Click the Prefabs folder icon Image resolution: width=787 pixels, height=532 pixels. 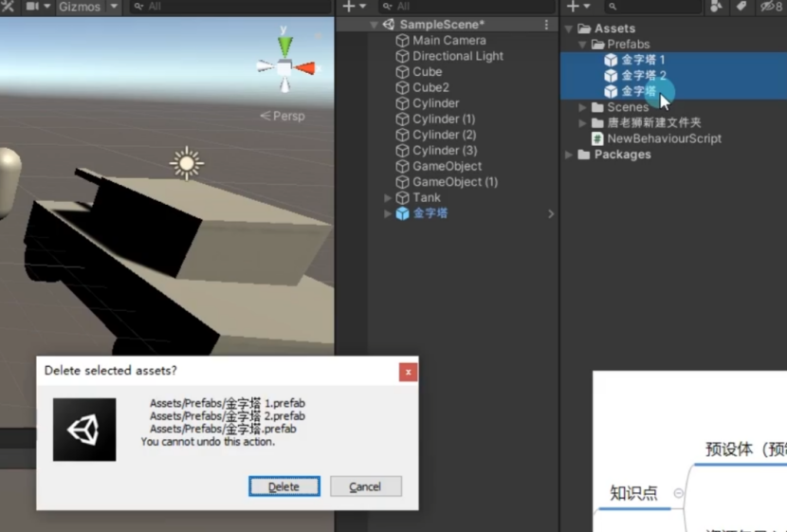[597, 45]
